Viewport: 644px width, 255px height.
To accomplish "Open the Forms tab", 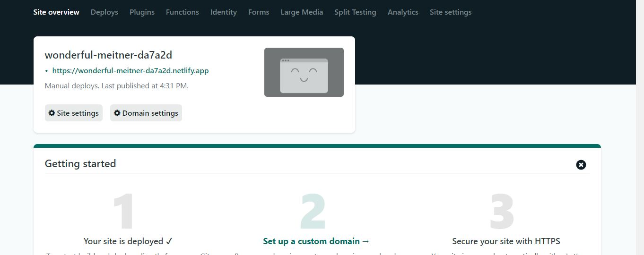I will pyautogui.click(x=258, y=12).
